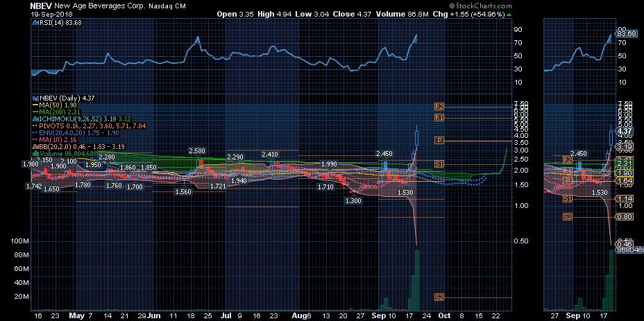Click the ICHIMOKU(9,26,52) legend entry

[86, 119]
